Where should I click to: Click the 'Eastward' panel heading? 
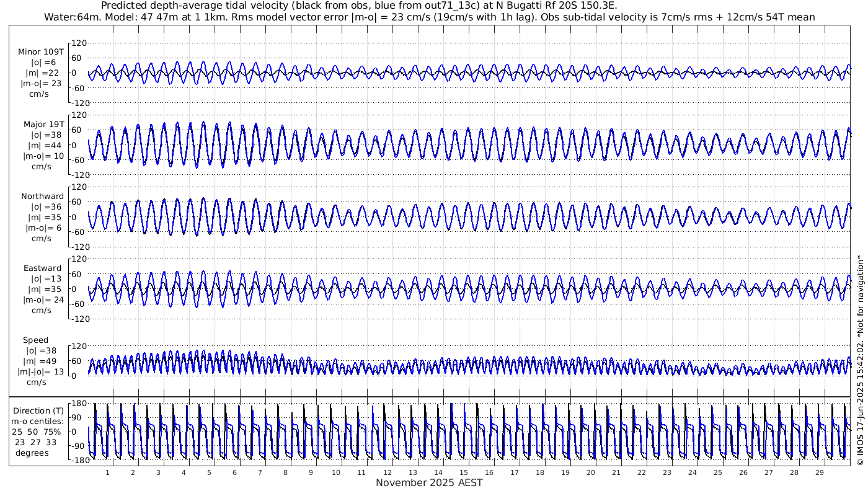pyautogui.click(x=42, y=268)
